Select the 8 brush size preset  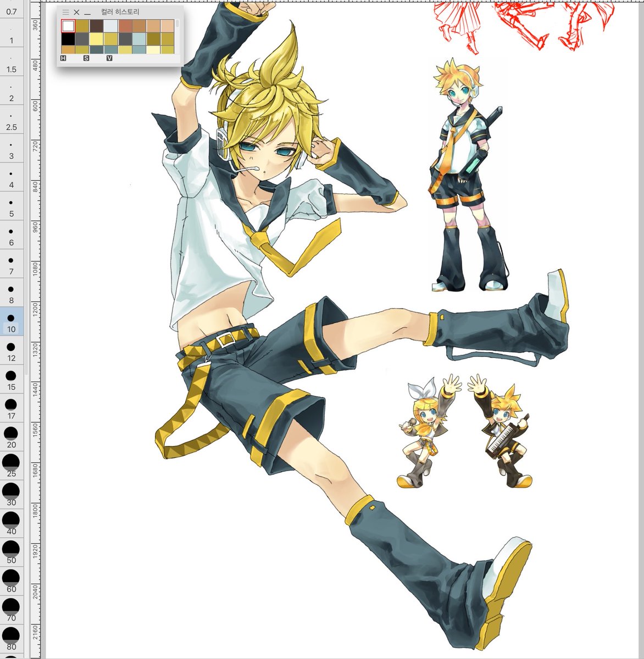(x=11, y=293)
